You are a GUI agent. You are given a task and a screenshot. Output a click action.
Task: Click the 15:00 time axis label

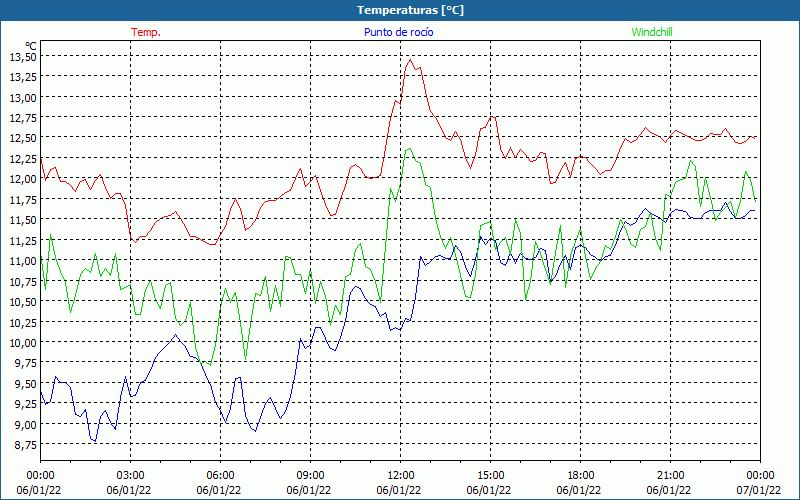pos(490,476)
